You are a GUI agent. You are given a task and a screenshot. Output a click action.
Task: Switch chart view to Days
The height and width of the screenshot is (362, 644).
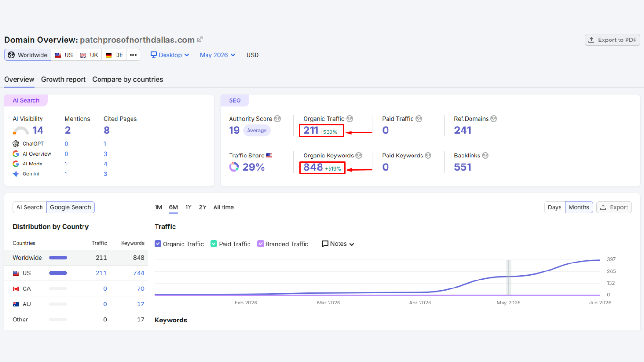point(554,207)
